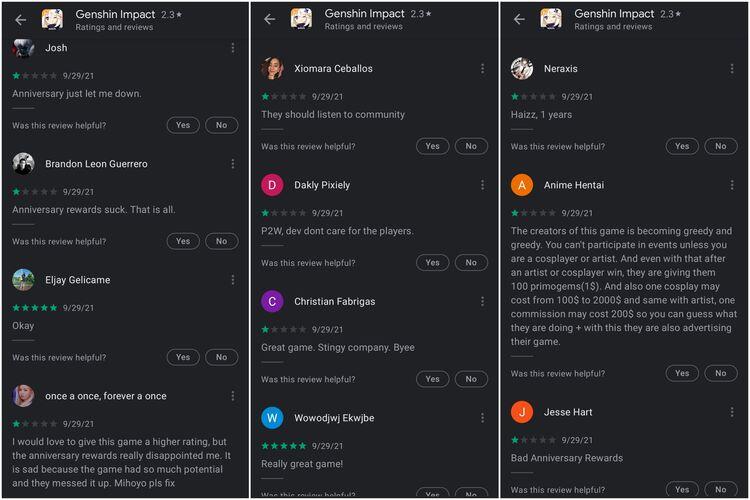Mark Neraxis review helpful with Yes
Screen dimensions: 750x500
pyautogui.click(x=681, y=146)
